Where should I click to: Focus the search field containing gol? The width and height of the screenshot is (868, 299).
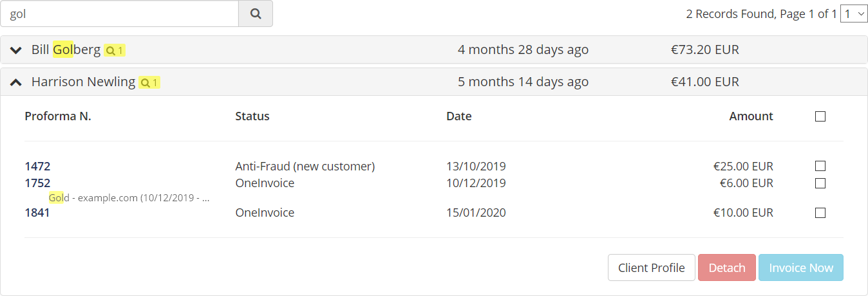[120, 14]
